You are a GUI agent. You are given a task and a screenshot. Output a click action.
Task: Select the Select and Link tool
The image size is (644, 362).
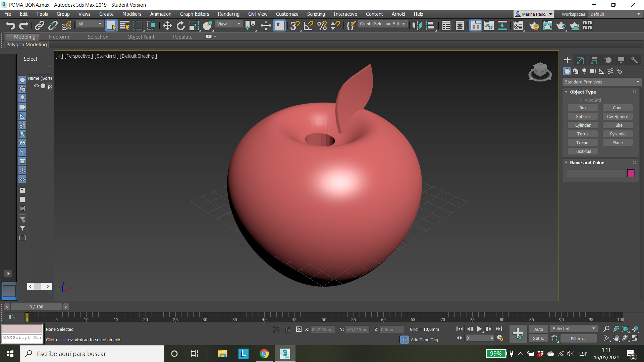[40, 25]
